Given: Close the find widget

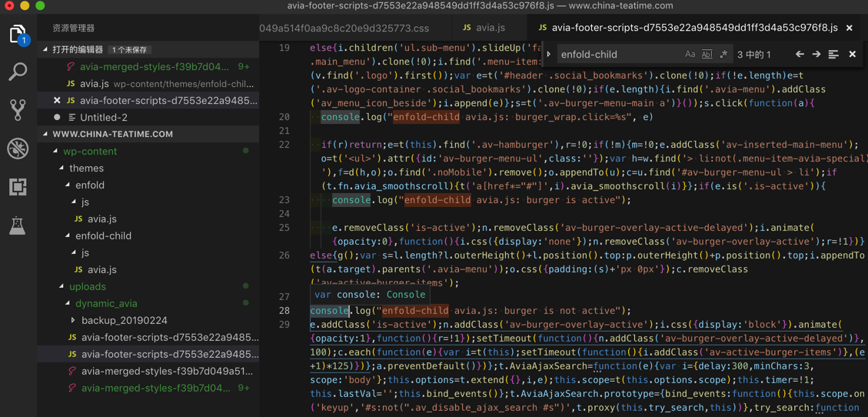Looking at the screenshot, I should [x=852, y=55].
